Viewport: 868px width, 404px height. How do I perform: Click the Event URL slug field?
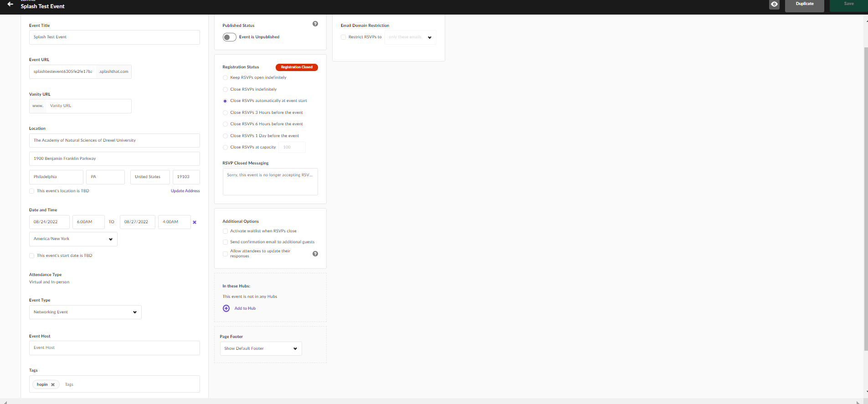63,72
